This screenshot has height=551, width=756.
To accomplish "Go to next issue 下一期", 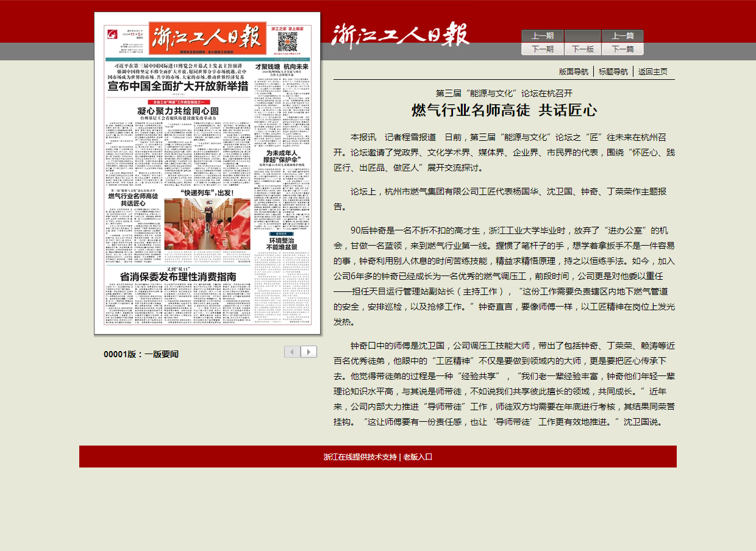I will point(543,49).
